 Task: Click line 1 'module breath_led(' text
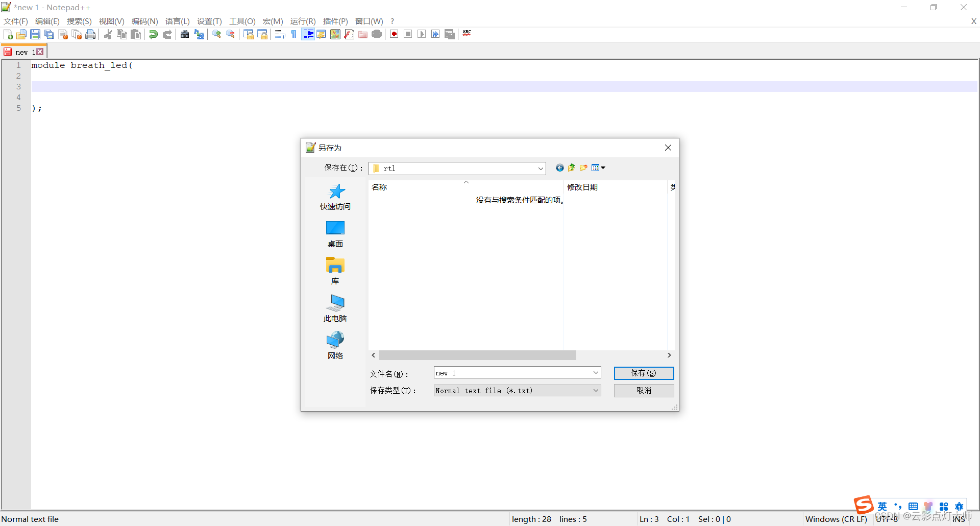coord(82,65)
